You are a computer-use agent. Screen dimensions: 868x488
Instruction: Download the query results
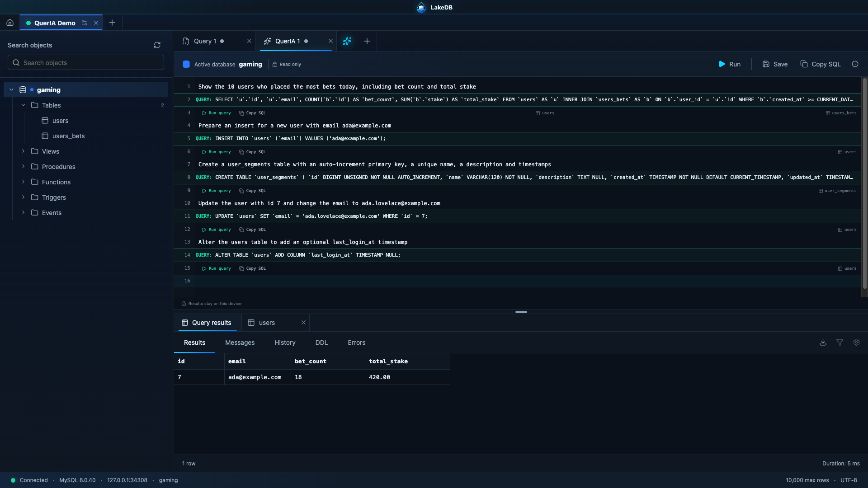coord(823,343)
